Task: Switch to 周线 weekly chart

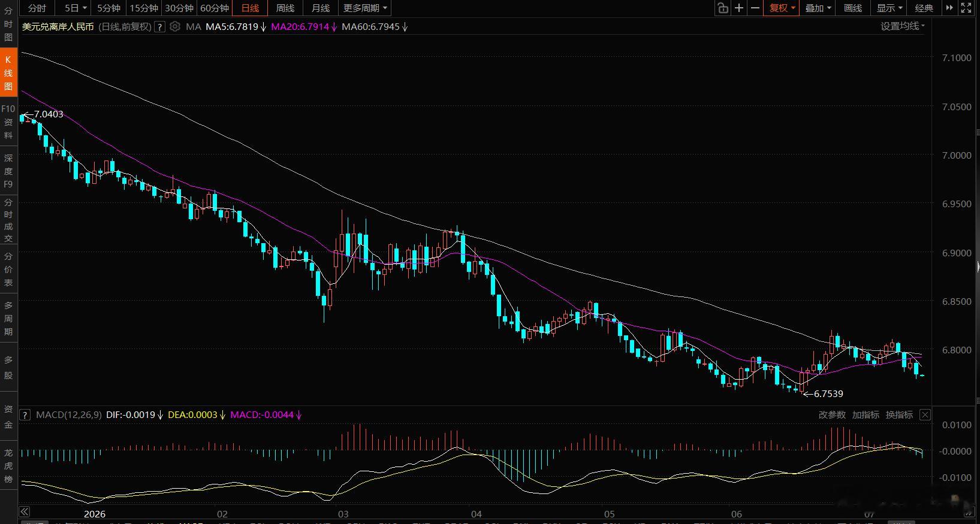Action: coord(285,8)
